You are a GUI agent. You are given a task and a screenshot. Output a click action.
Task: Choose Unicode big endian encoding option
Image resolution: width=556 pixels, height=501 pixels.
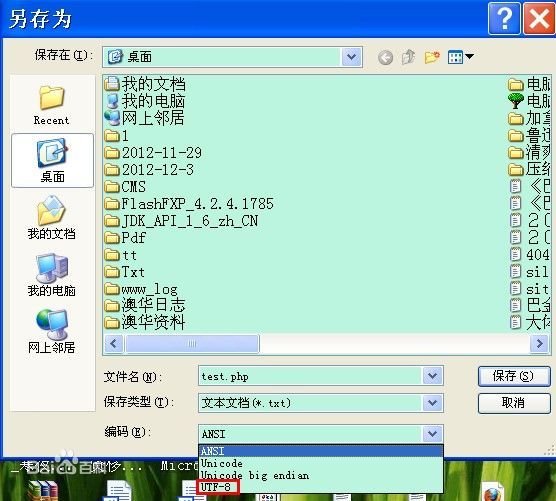tap(255, 475)
